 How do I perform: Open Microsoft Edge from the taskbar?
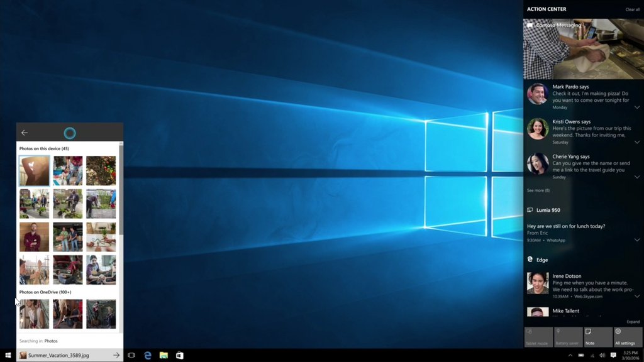[x=147, y=355]
